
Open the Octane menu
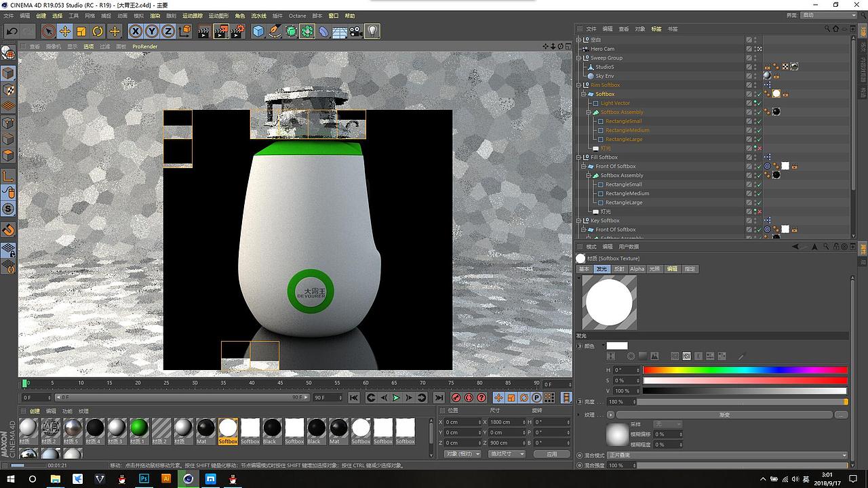click(297, 16)
